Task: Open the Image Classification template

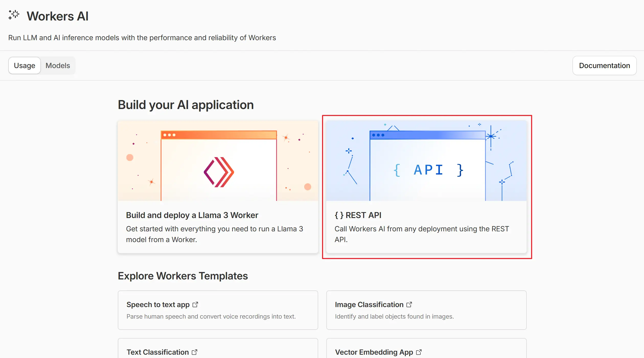Action: (369, 305)
